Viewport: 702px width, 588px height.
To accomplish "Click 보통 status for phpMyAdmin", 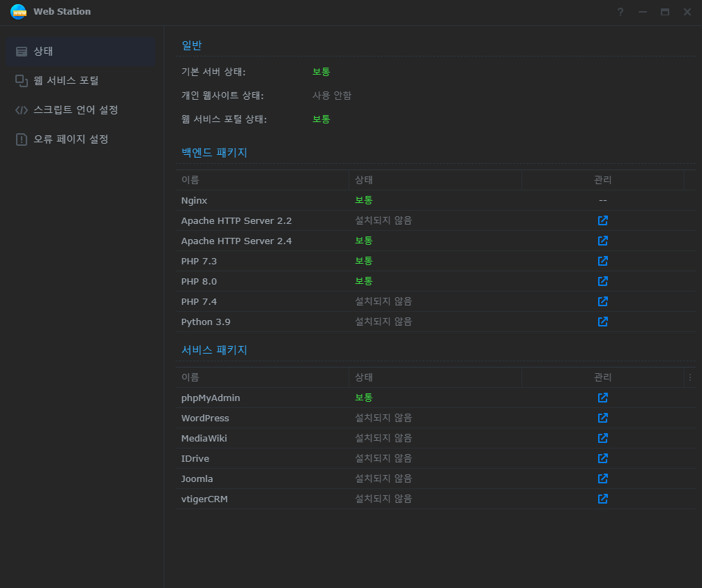I will click(x=363, y=398).
